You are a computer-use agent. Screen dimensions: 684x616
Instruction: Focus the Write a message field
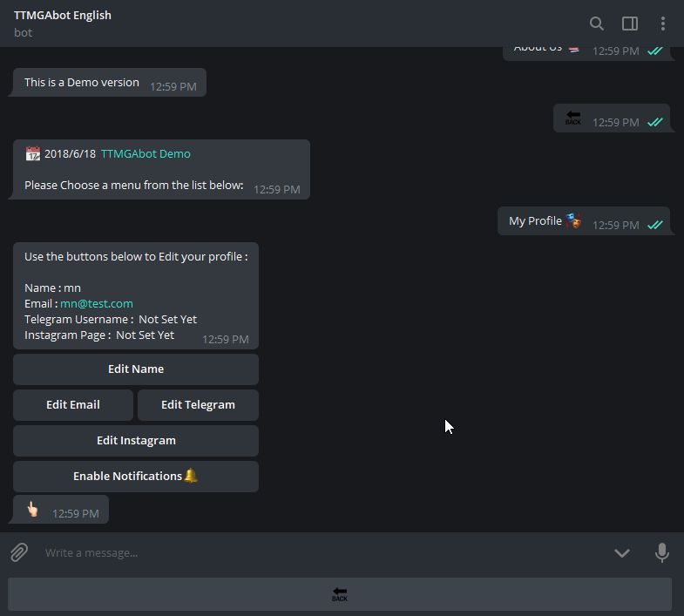(x=322, y=552)
